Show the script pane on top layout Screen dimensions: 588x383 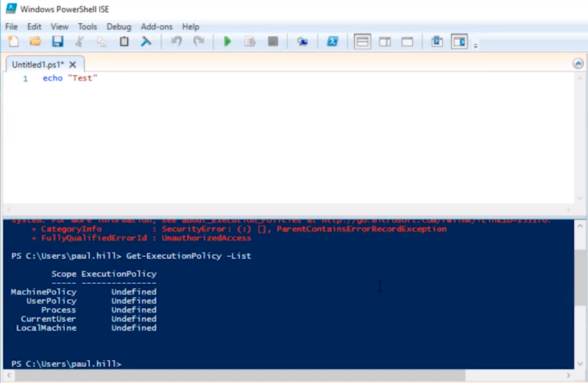362,41
